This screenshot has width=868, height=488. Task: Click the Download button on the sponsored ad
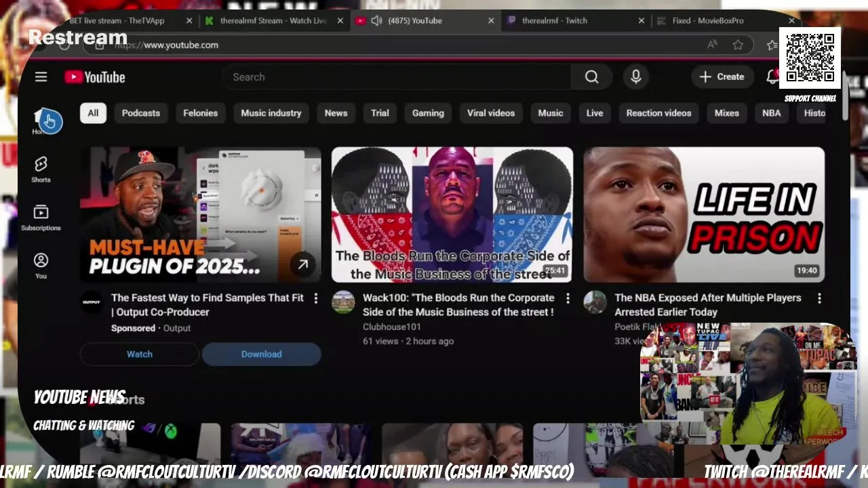(262, 354)
